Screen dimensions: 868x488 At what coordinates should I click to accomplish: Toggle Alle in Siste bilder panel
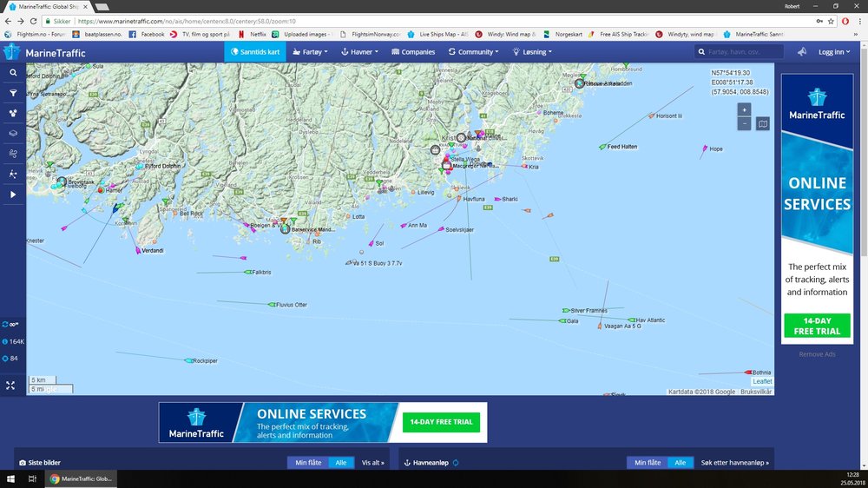click(341, 463)
